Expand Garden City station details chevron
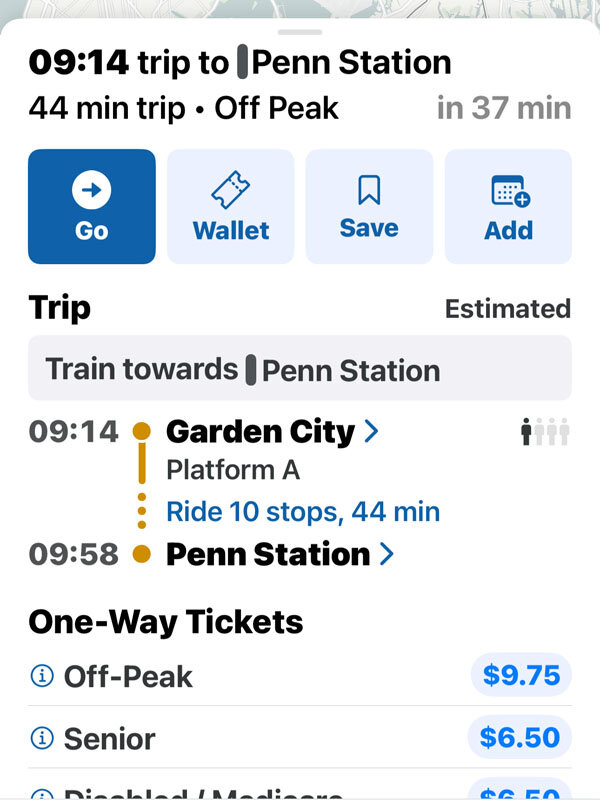The width and height of the screenshot is (600, 800). [371, 431]
